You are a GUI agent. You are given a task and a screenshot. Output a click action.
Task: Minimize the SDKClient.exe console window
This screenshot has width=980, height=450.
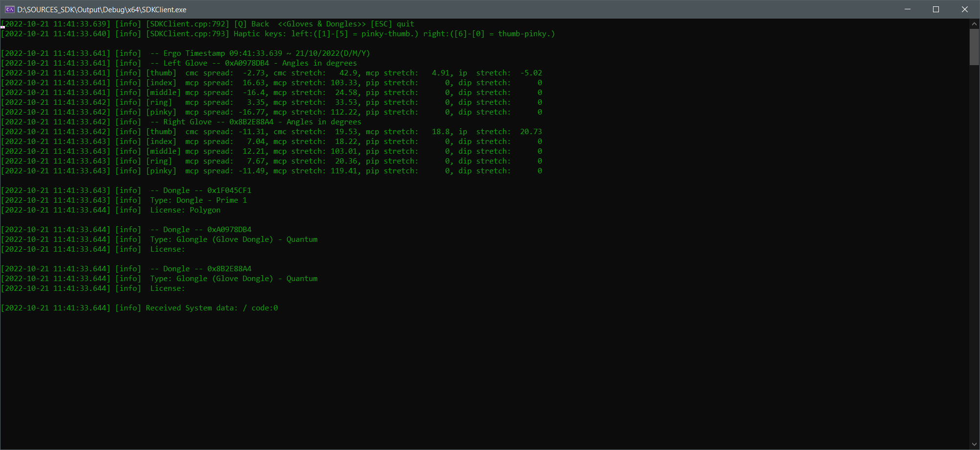(x=908, y=9)
